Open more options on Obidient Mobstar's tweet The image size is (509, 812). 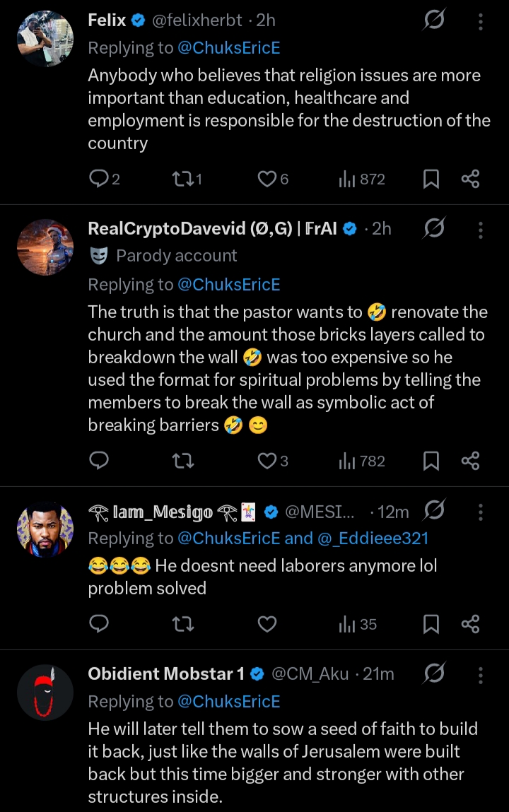(481, 675)
